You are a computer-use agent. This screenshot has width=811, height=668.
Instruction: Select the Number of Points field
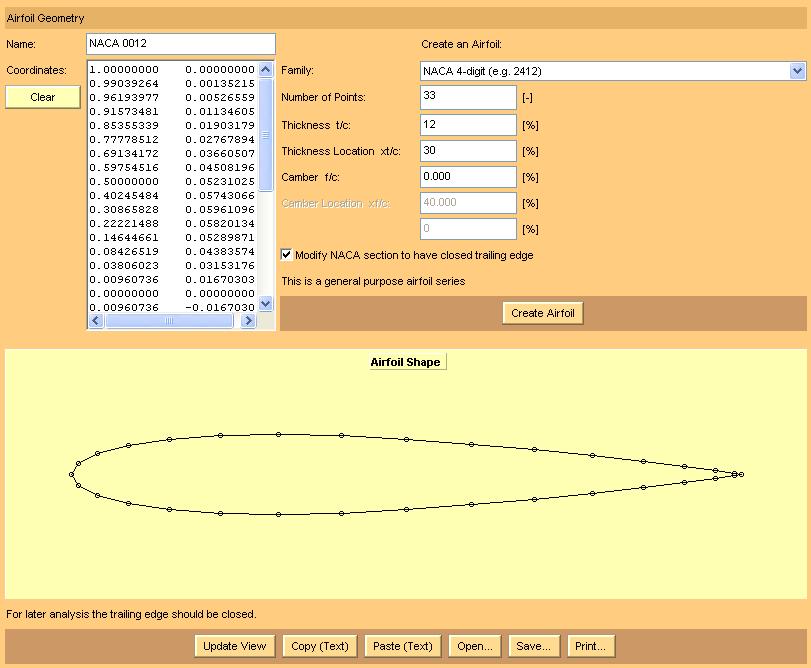tap(468, 97)
